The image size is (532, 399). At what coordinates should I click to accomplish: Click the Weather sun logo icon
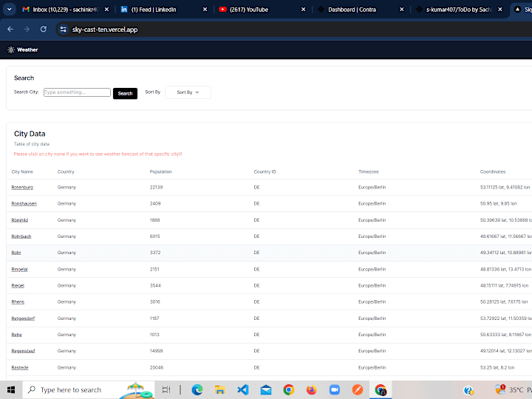click(x=11, y=50)
